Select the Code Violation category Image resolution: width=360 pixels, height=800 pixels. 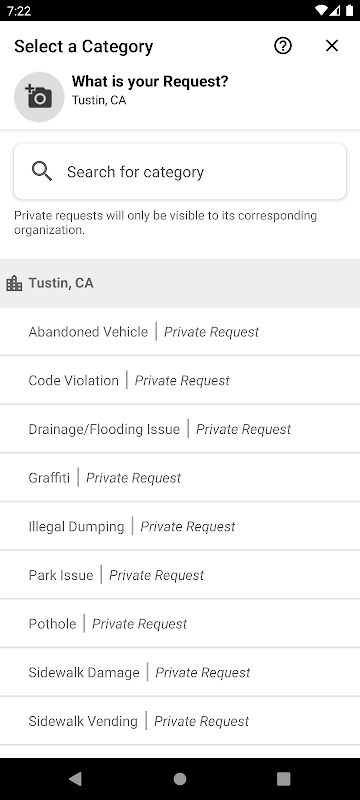tap(180, 381)
